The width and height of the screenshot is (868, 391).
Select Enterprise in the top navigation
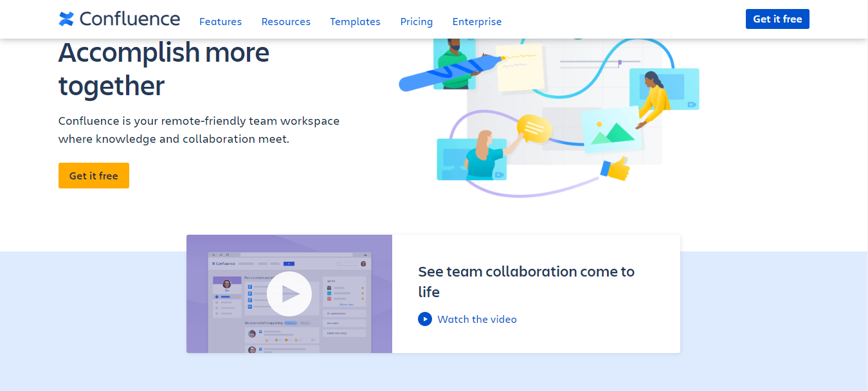pyautogui.click(x=476, y=22)
